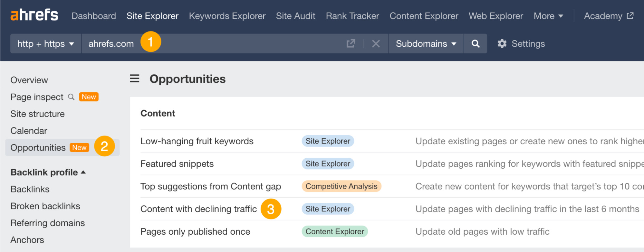Switch to Site Audit
The image size is (644, 252).
295,16
